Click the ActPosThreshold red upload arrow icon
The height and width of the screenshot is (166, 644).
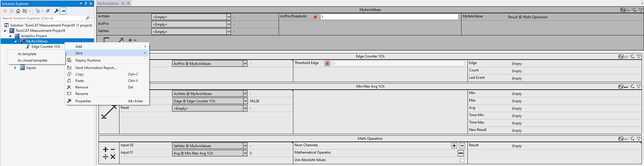pyautogui.click(x=315, y=17)
